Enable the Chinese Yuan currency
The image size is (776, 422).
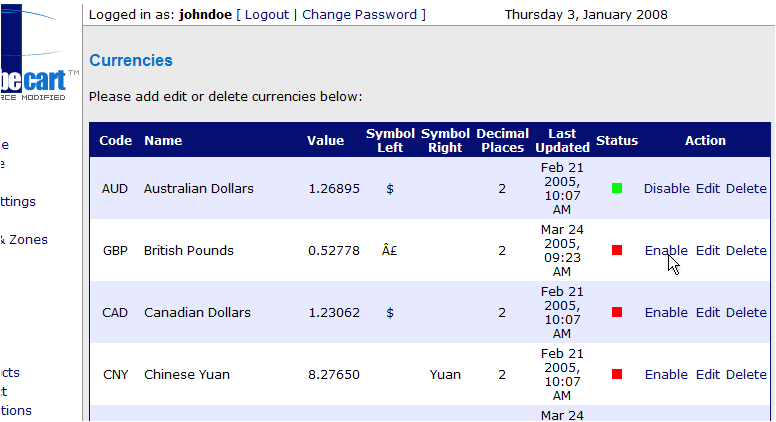pos(666,375)
